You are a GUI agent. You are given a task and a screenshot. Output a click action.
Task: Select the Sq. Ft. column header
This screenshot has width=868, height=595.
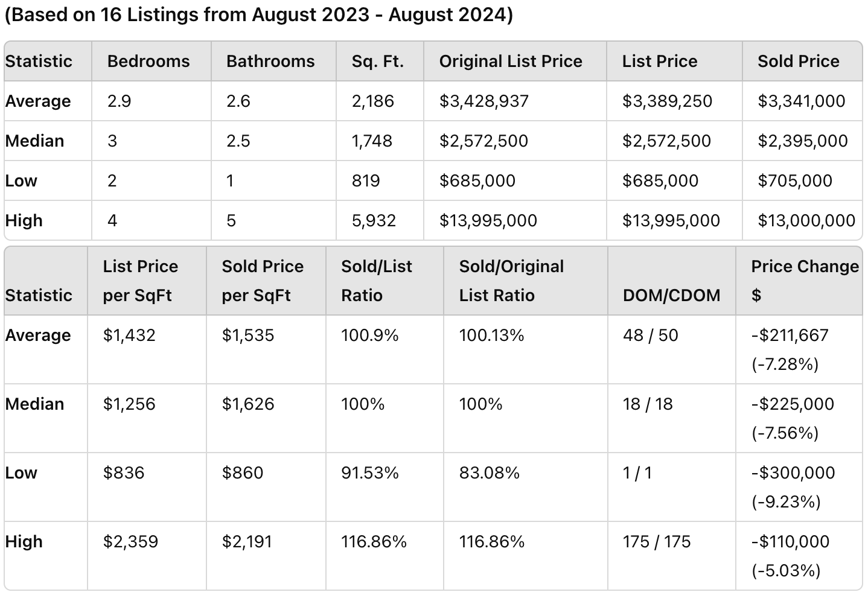click(x=378, y=61)
